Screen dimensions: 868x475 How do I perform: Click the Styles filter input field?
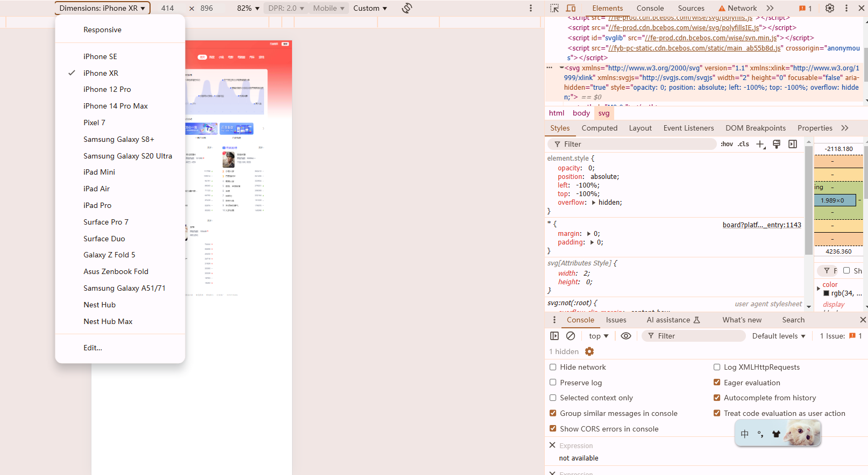tap(632, 144)
